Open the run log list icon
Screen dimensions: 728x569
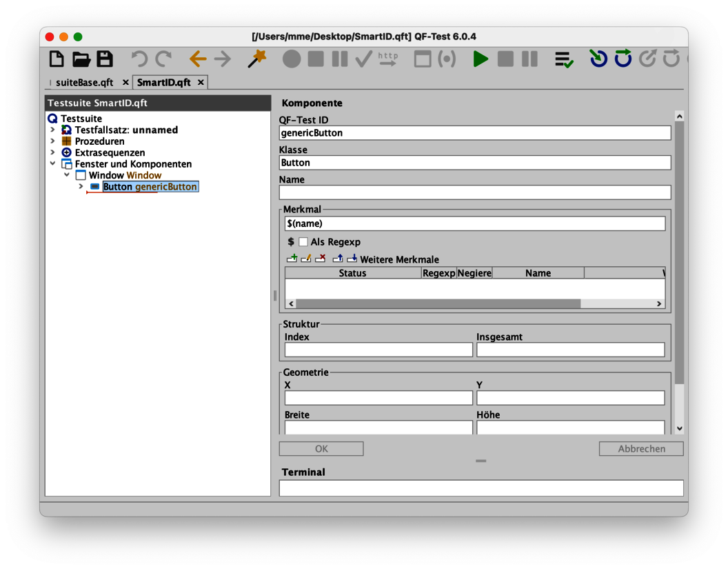564,59
